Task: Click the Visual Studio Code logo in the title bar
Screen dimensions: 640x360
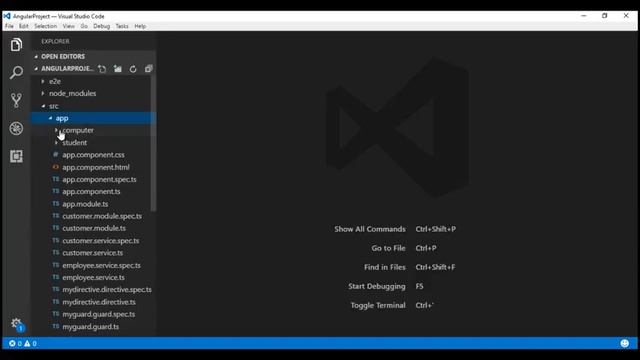Action: click(7, 16)
